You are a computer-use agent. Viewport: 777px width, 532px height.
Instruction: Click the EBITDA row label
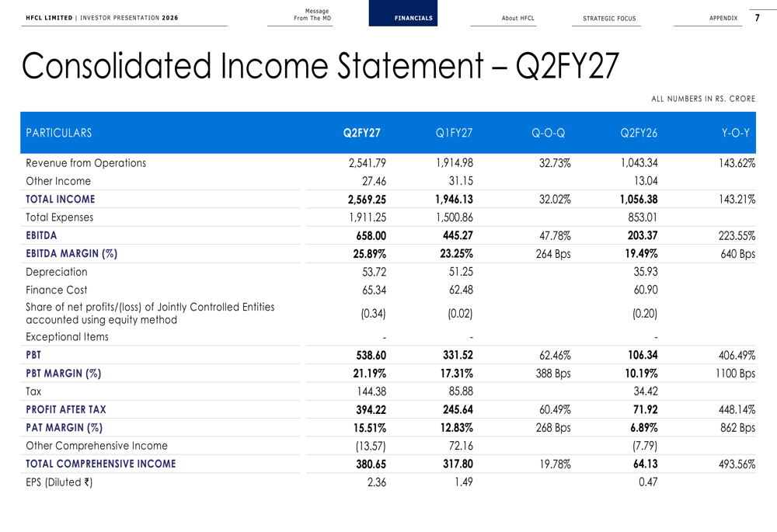(x=41, y=235)
